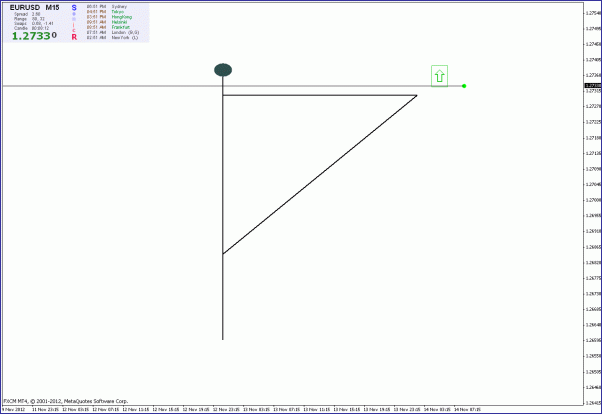Click the Tokyo session label
This screenshot has height=414, width=602.
click(x=117, y=12)
